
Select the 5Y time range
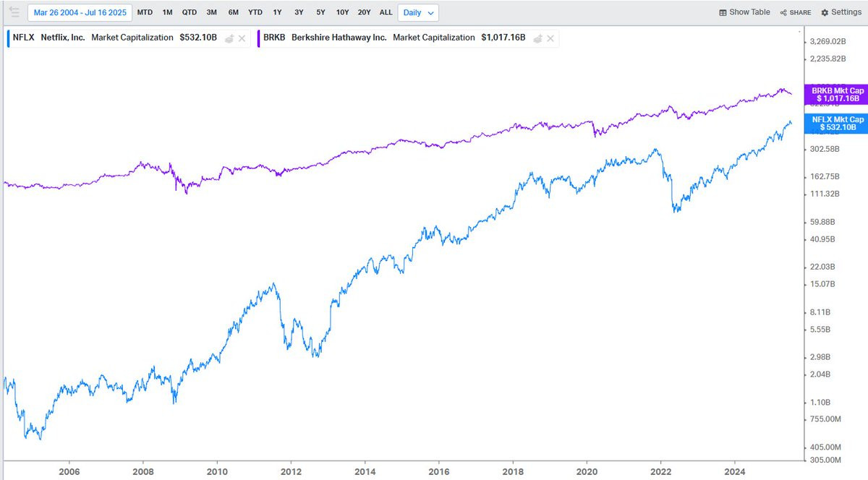tap(320, 12)
